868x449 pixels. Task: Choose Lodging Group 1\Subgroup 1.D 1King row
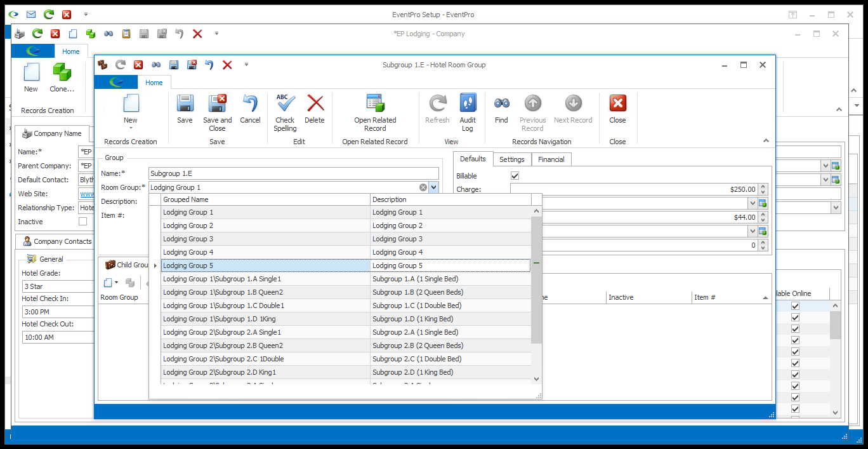[x=346, y=319]
